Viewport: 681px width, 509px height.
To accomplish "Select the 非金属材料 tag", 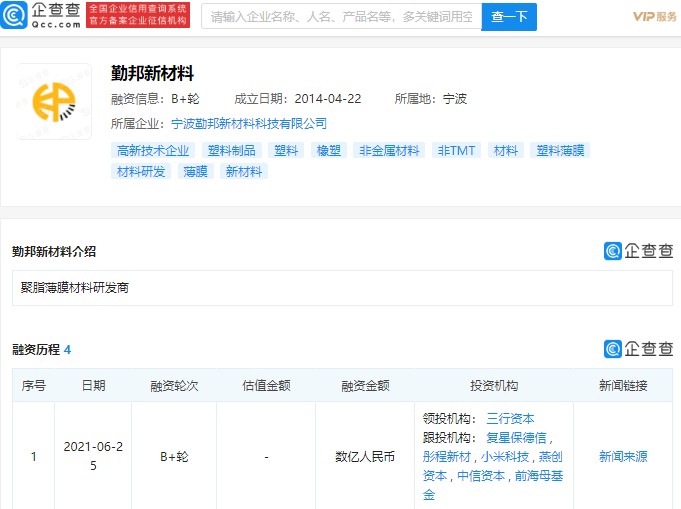I will 389,150.
